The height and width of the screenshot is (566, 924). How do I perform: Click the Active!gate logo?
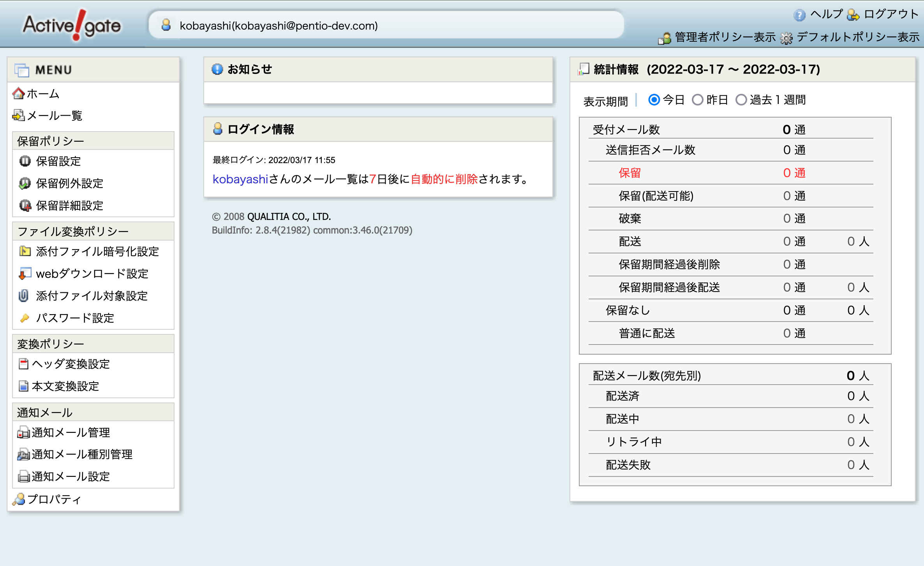pyautogui.click(x=72, y=25)
